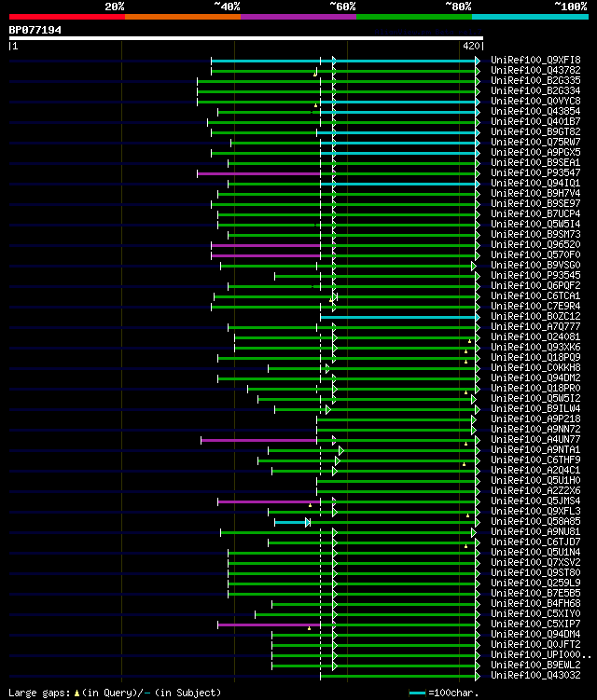This screenshot has width=597, height=700.
Task: Open hit UniRef100_Q0VYC8
Action: coord(535,101)
